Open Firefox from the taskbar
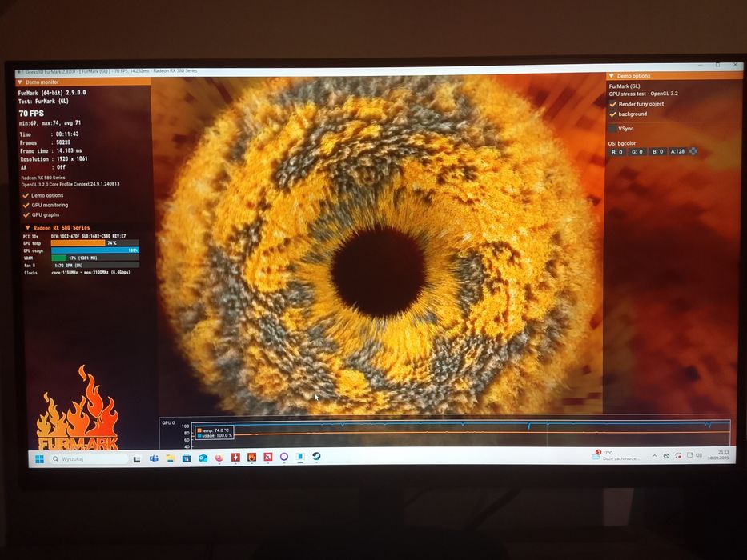Screen dimensions: 747x560 point(219,458)
